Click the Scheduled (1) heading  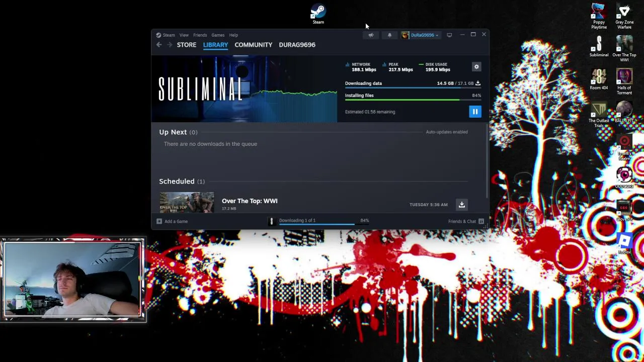tap(182, 182)
